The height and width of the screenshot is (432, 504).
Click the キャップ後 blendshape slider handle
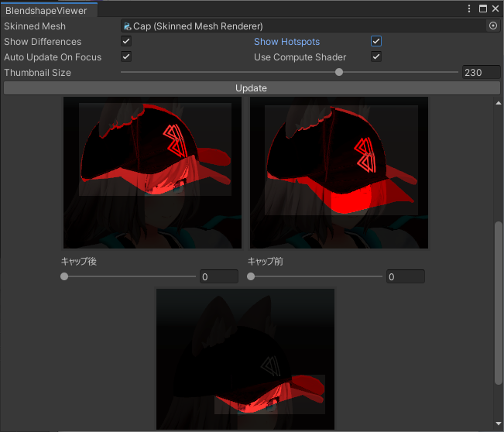point(64,276)
